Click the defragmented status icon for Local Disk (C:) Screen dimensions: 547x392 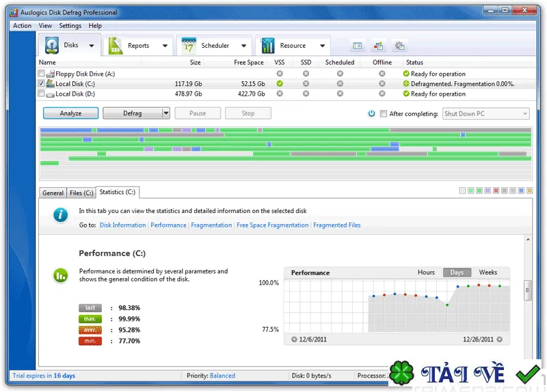[406, 83]
